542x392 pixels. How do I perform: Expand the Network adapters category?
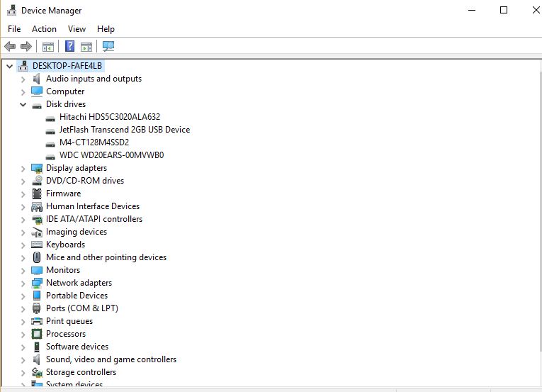[x=23, y=284]
